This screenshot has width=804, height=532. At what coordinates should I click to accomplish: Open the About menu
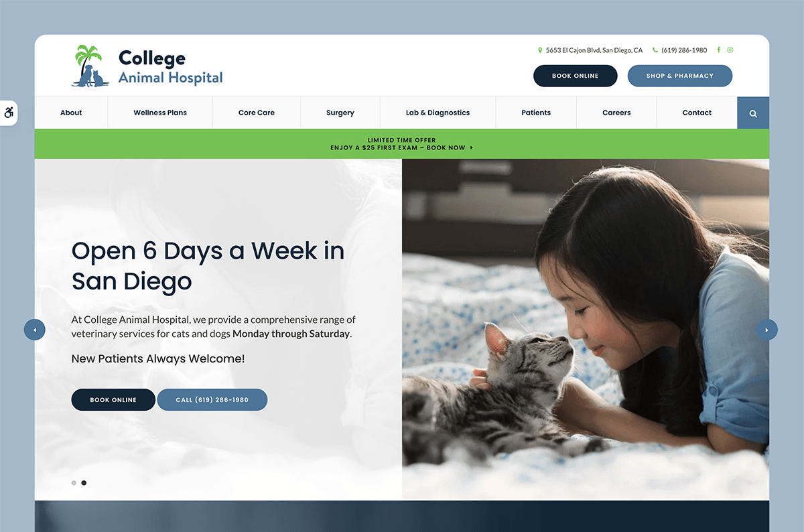(x=71, y=113)
